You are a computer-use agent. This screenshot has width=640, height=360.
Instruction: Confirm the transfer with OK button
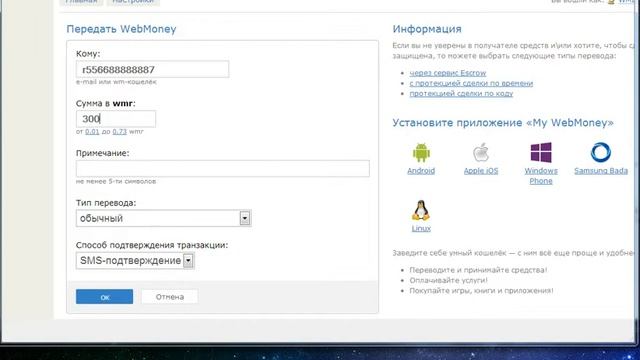104,297
